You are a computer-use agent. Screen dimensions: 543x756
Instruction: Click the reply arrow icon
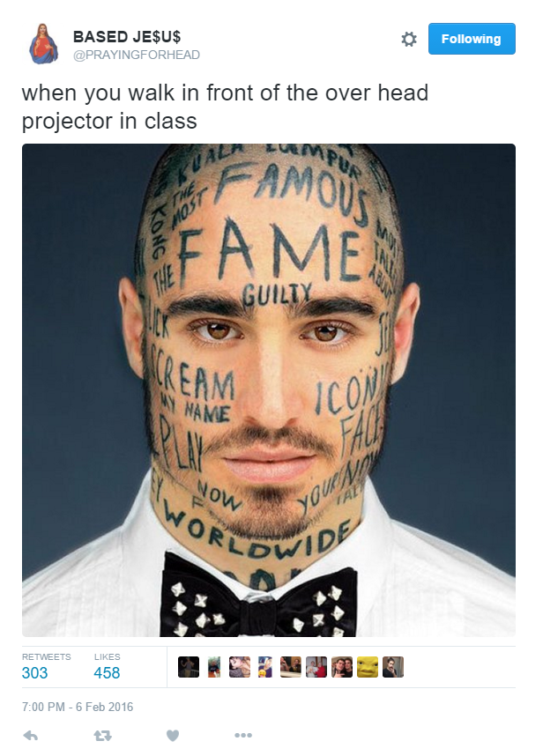[30, 735]
